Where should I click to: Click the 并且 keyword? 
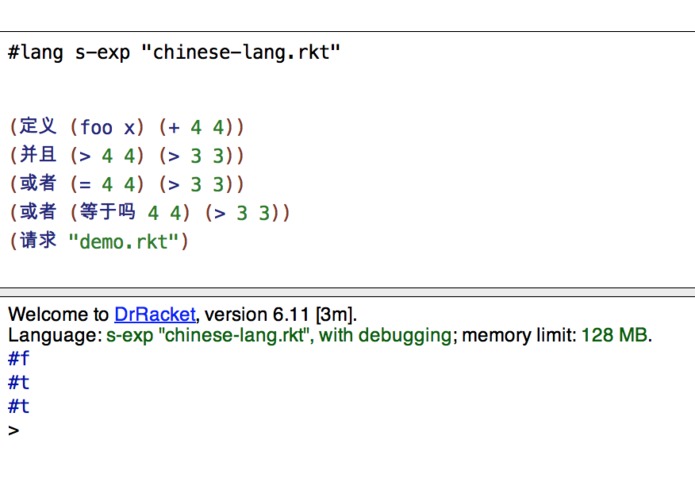pos(38,155)
